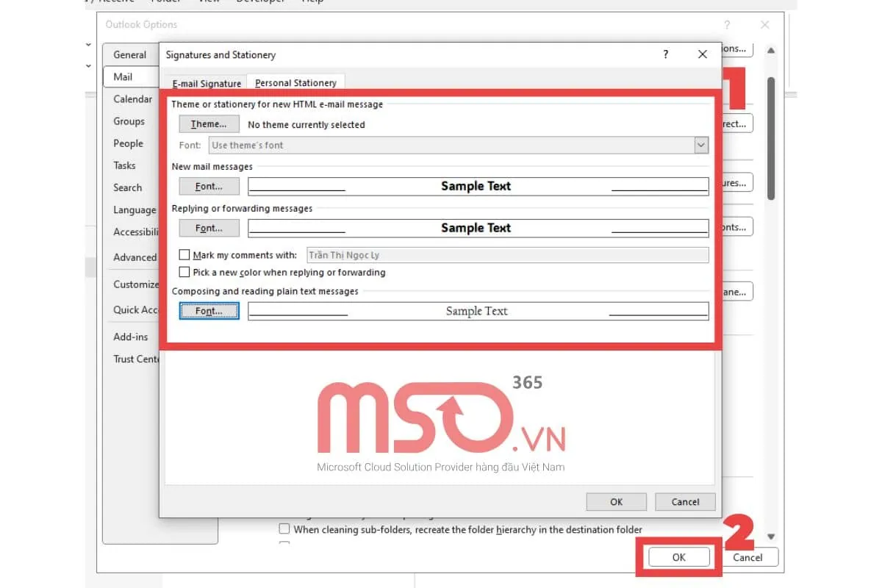Click Font button for new mail messages
This screenshot has width=882, height=588.
click(209, 186)
